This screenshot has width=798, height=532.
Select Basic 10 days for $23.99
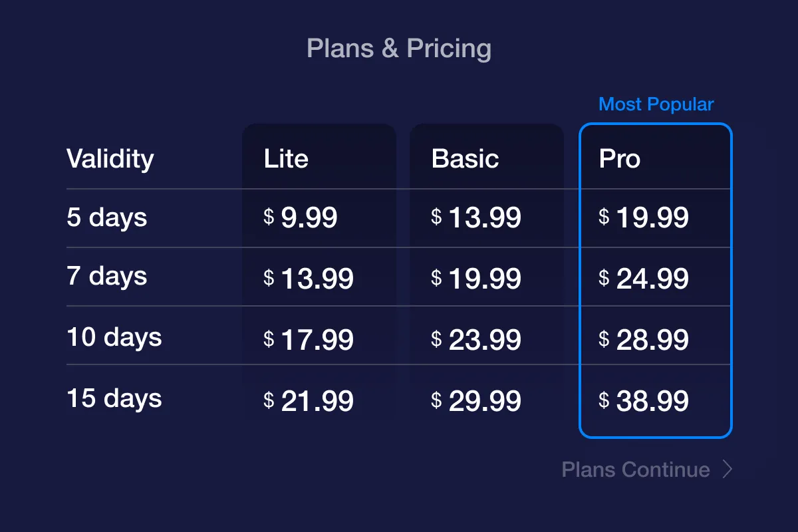tap(476, 340)
